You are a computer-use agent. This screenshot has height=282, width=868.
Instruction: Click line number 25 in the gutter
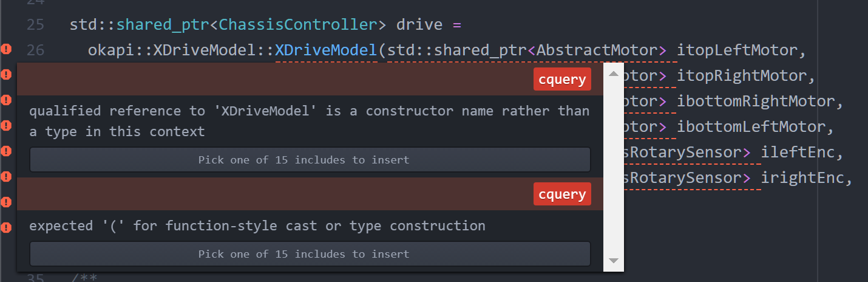pyautogui.click(x=35, y=25)
